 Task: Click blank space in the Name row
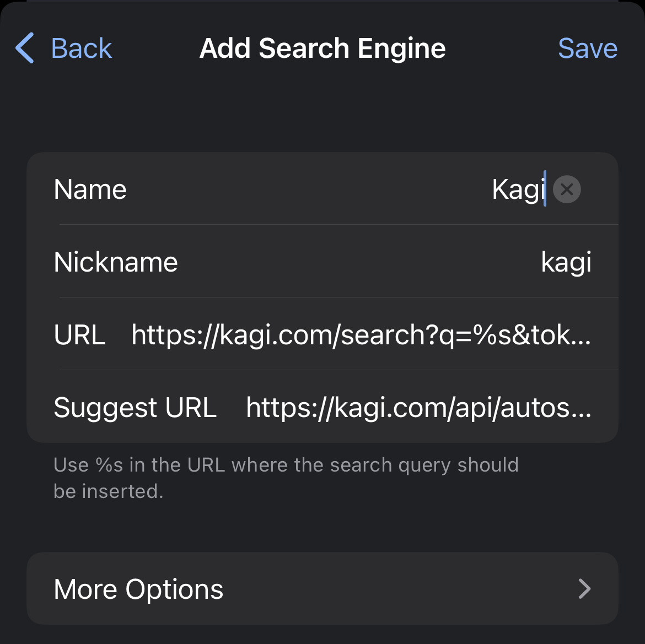click(309, 190)
